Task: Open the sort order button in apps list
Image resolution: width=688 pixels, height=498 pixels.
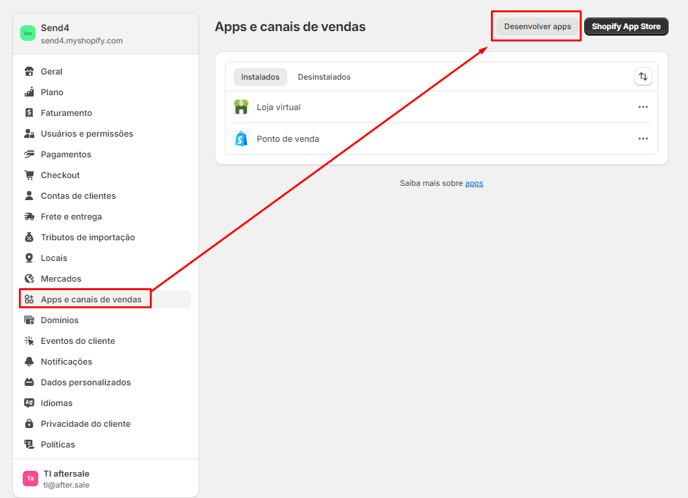Action: [643, 77]
